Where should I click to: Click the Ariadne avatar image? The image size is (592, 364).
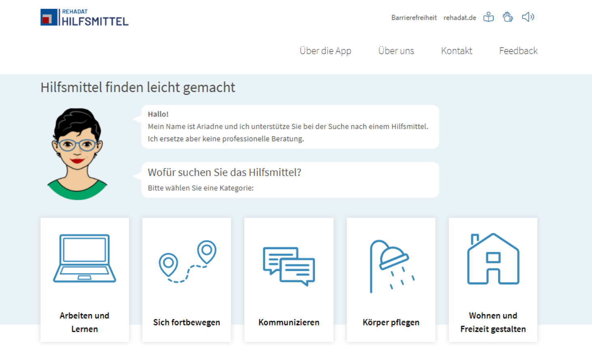77,154
